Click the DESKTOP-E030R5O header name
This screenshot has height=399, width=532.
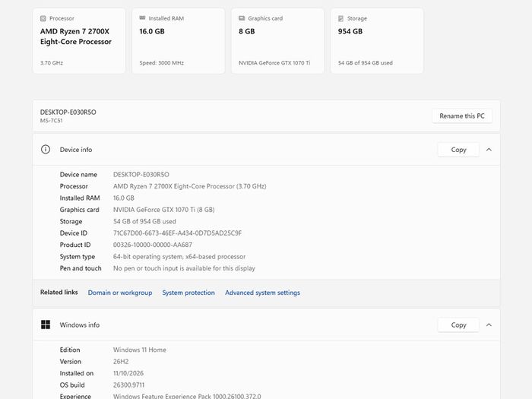tap(68, 112)
